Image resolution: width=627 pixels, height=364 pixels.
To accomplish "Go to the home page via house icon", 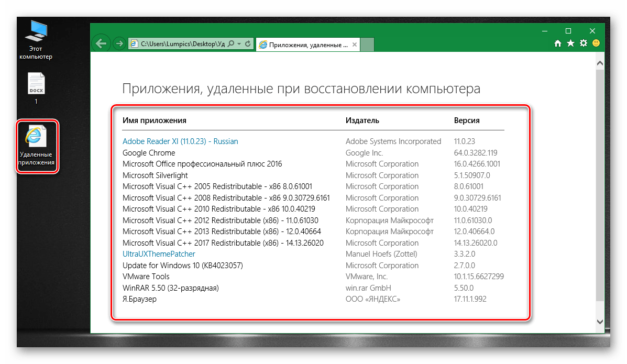I will [x=558, y=43].
